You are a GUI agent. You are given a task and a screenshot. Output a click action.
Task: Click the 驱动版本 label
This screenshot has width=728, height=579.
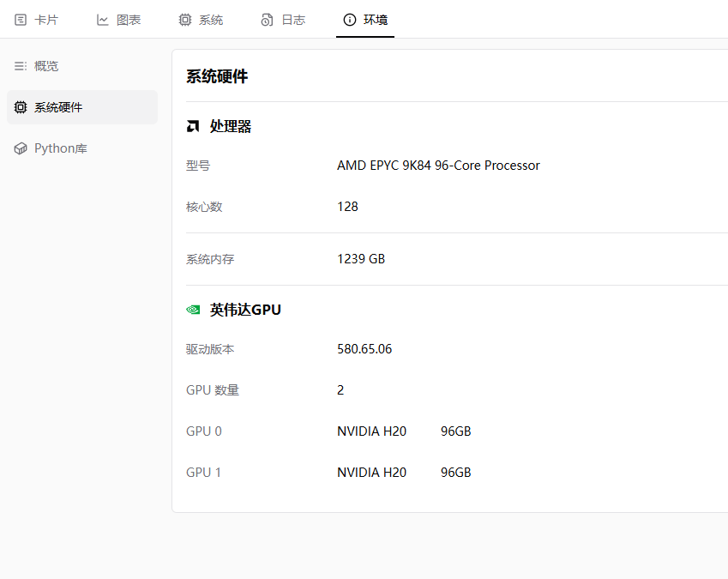point(210,349)
